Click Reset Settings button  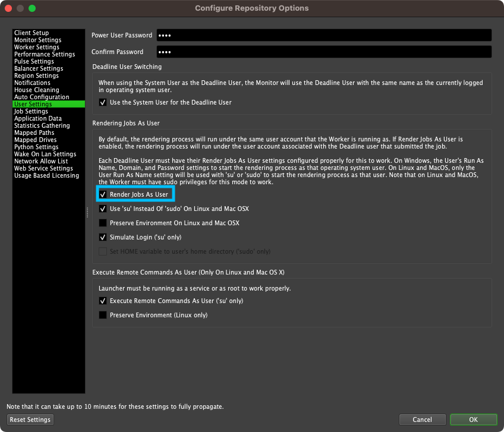[30, 420]
